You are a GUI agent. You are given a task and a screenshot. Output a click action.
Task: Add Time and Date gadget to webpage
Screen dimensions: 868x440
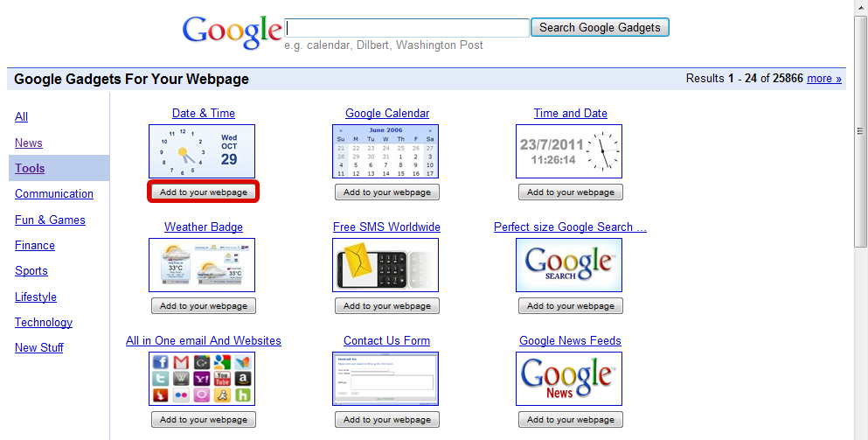[570, 192]
